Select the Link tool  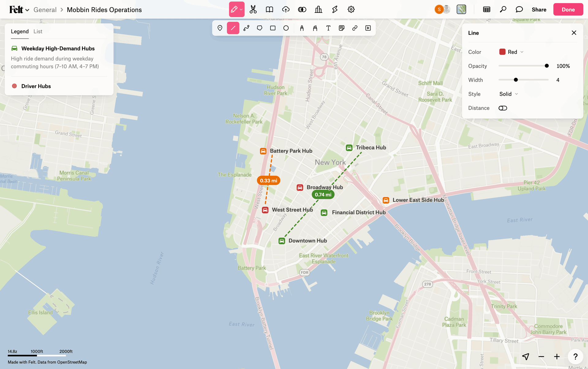pyautogui.click(x=355, y=28)
